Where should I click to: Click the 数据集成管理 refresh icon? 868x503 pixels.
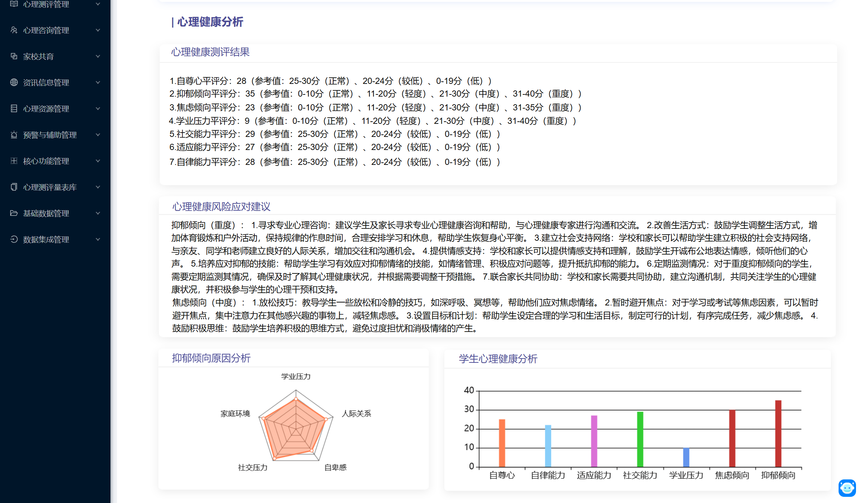click(x=14, y=239)
